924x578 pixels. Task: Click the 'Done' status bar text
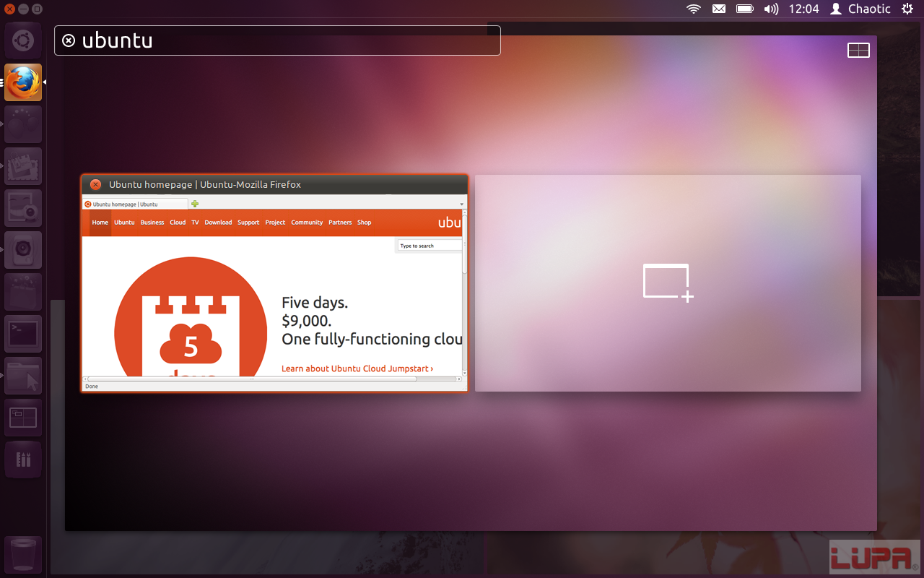tap(92, 387)
